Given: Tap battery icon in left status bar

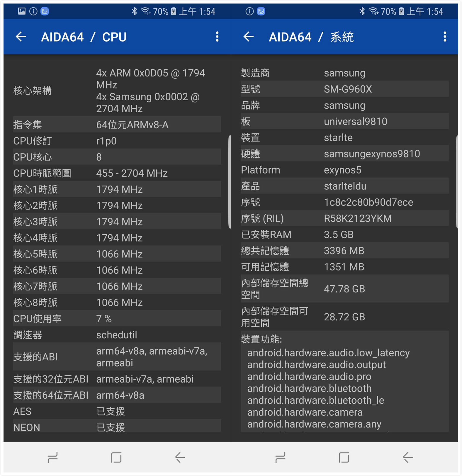Looking at the screenshot, I should (x=174, y=11).
